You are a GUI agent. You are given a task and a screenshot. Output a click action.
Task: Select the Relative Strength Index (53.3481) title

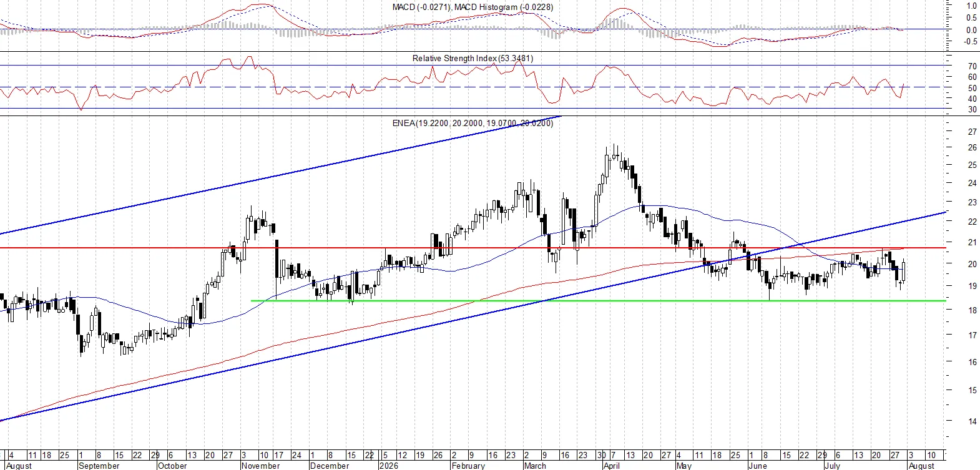point(473,58)
